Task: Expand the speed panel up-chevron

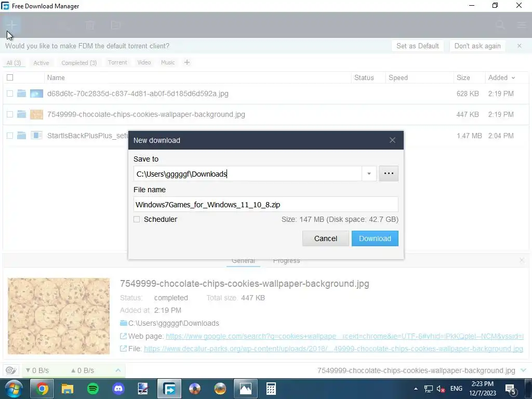Action: click(118, 370)
